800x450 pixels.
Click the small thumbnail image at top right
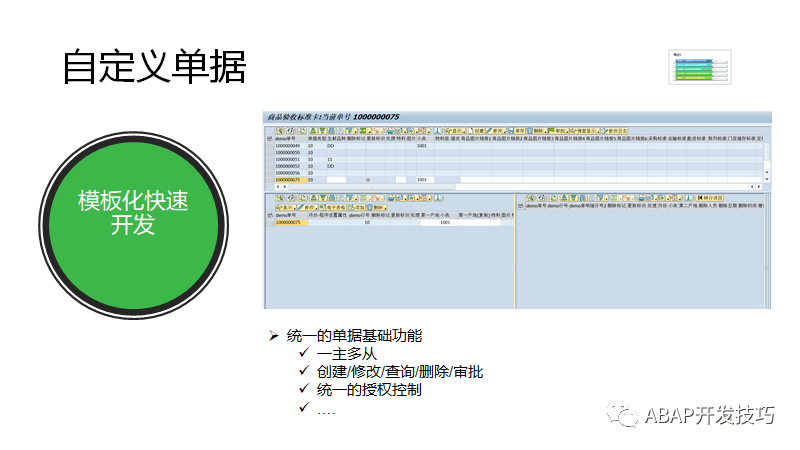click(x=700, y=67)
